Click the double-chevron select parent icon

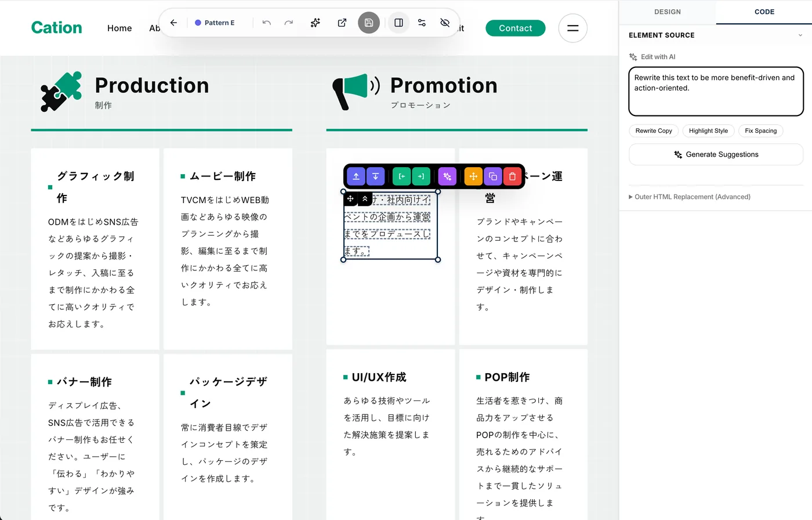(x=365, y=198)
